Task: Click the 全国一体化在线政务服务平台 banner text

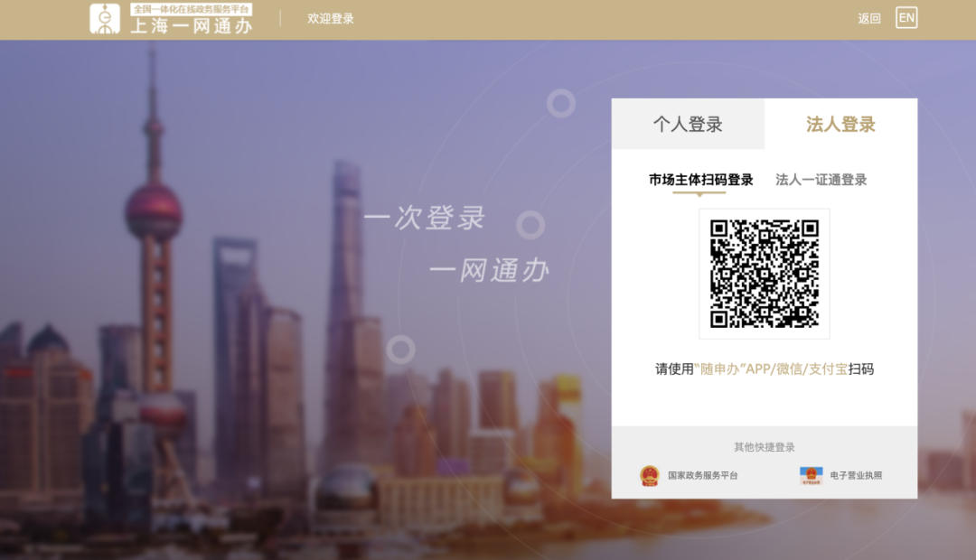Action: pos(191,9)
